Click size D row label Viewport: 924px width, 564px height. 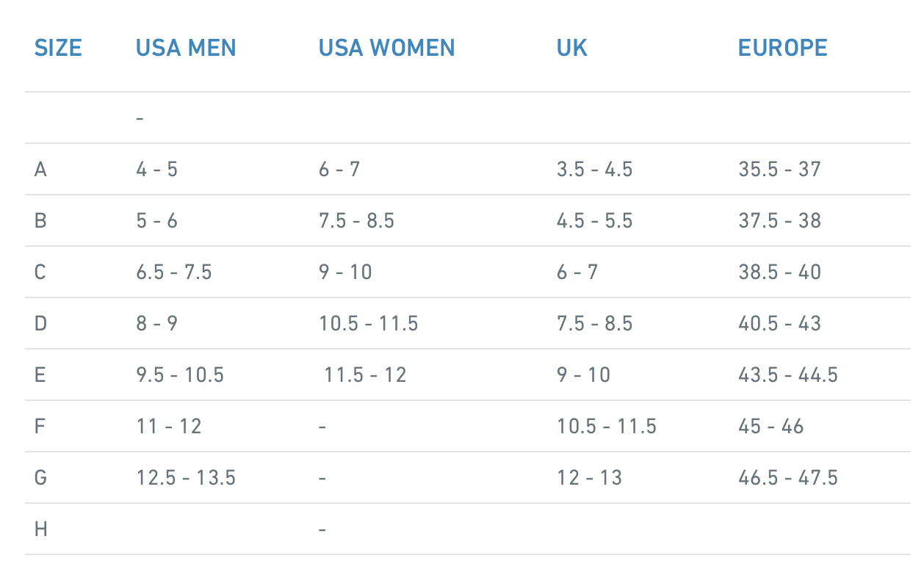[x=40, y=323]
